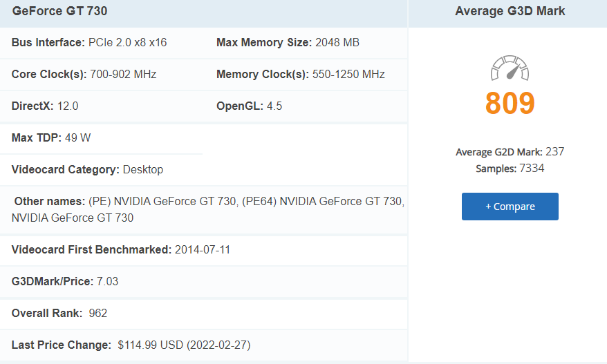Click the Other names text block

(x=207, y=209)
